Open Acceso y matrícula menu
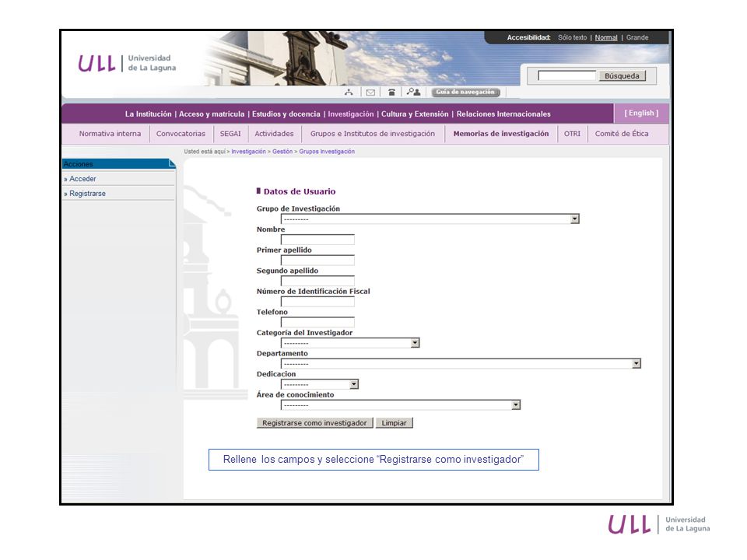This screenshot has height=560, width=747. (212, 114)
